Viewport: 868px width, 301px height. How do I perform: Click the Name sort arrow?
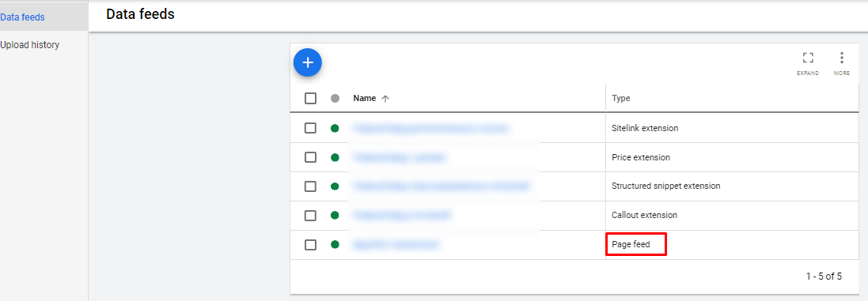pos(385,98)
